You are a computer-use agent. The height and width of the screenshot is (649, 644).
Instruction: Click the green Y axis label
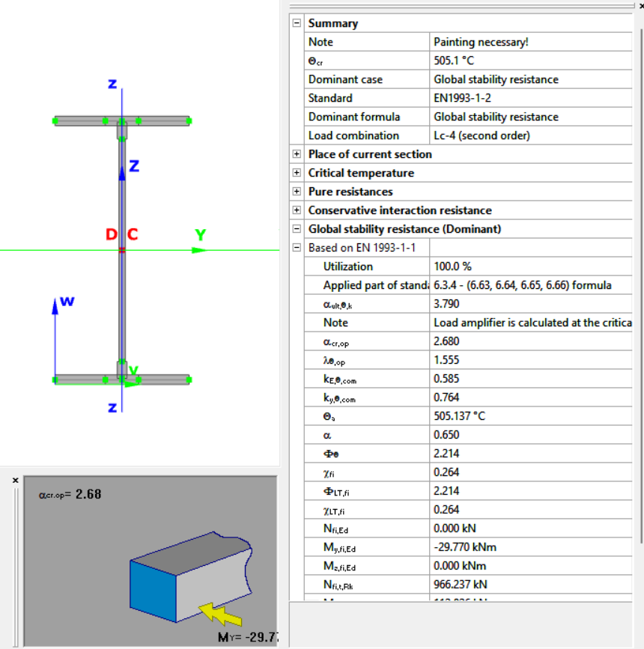point(200,236)
